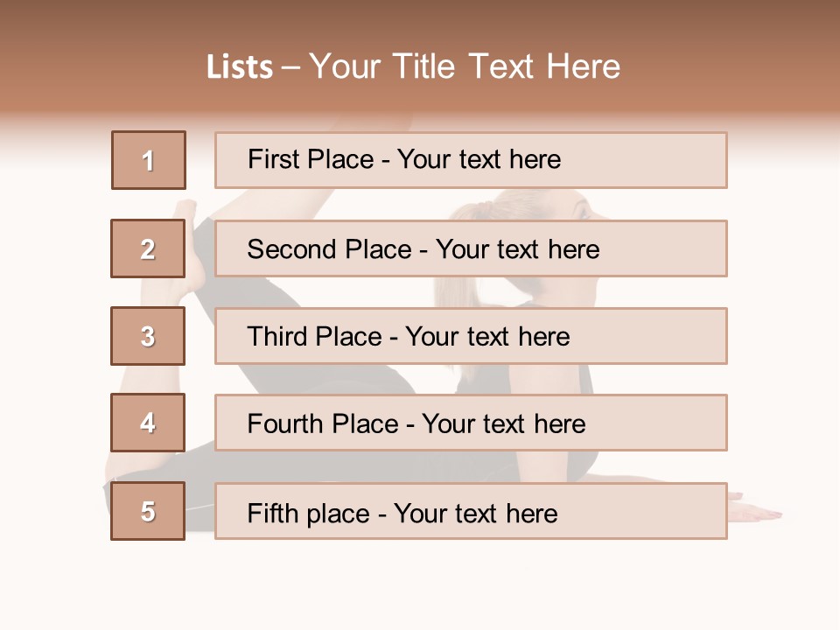Viewport: 840px width, 630px height.
Task: Select the number 1 box
Action: pyautogui.click(x=148, y=160)
